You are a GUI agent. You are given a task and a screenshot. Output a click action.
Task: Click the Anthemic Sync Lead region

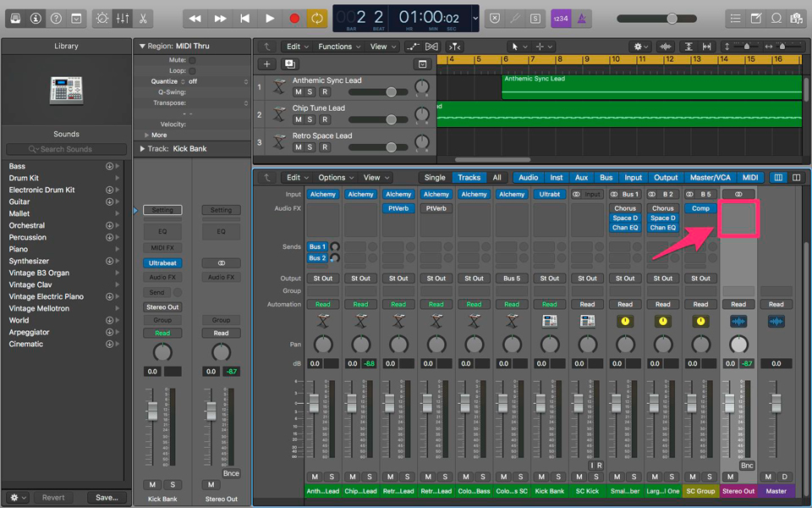coord(651,87)
